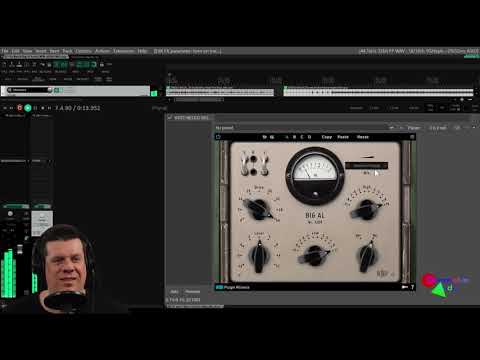Open the Actions menu

[102, 51]
